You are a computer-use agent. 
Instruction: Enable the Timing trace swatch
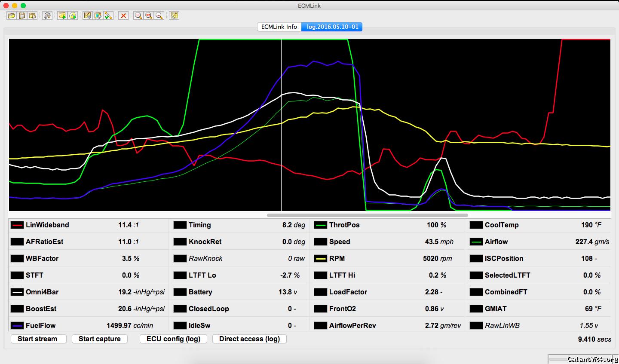click(180, 225)
